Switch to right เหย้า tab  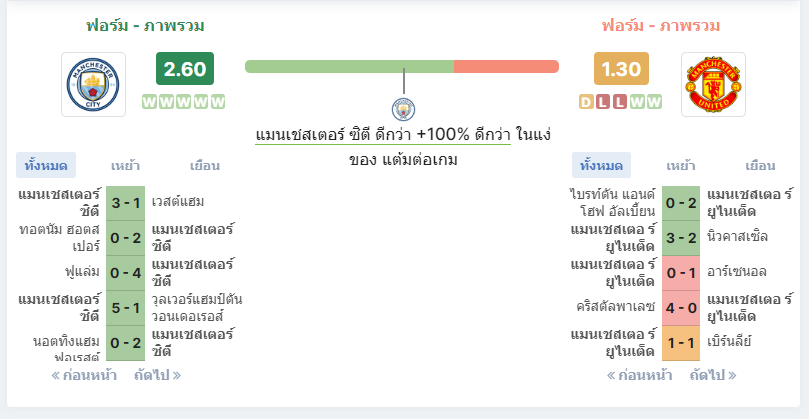point(681,166)
